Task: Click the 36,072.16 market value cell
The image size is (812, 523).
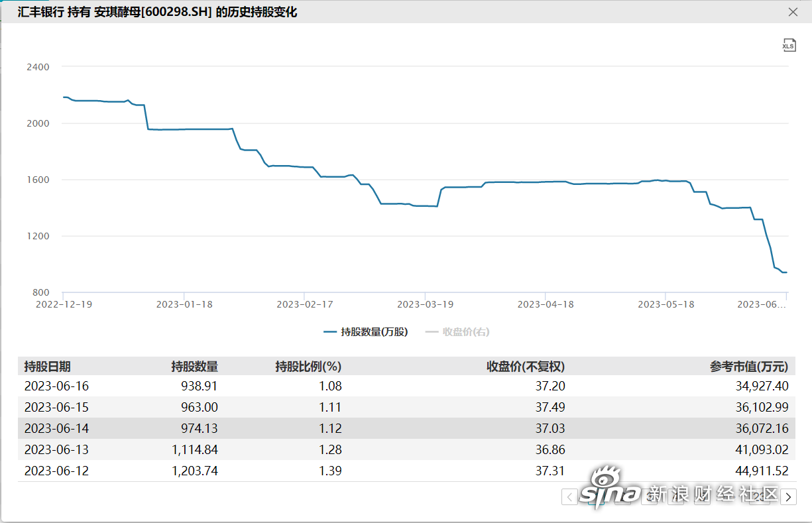Action: tap(762, 428)
